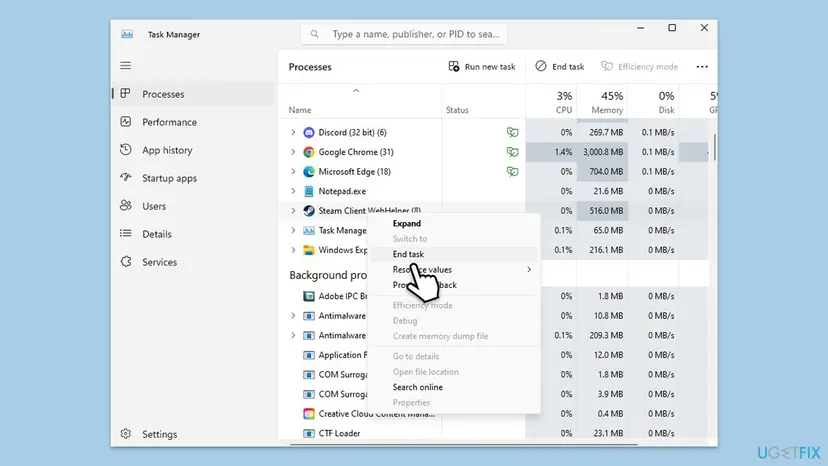Click the Microsoft Edge app icon
Image resolution: width=828 pixels, height=466 pixels.
pyautogui.click(x=309, y=171)
